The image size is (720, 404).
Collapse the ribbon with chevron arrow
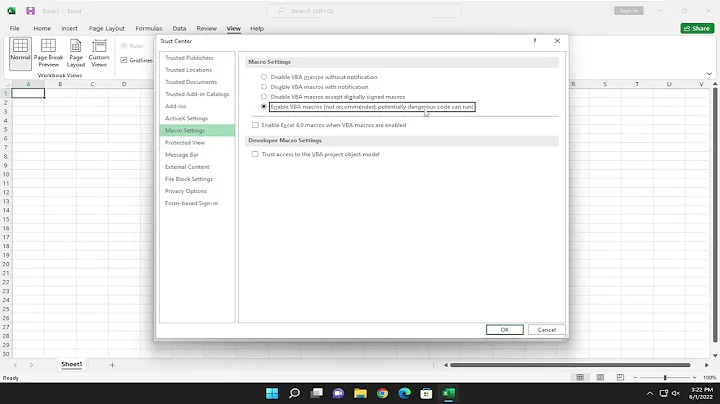[709, 74]
